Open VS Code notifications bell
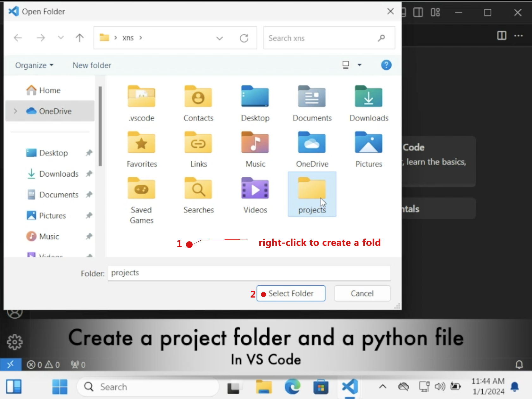 [x=519, y=364]
